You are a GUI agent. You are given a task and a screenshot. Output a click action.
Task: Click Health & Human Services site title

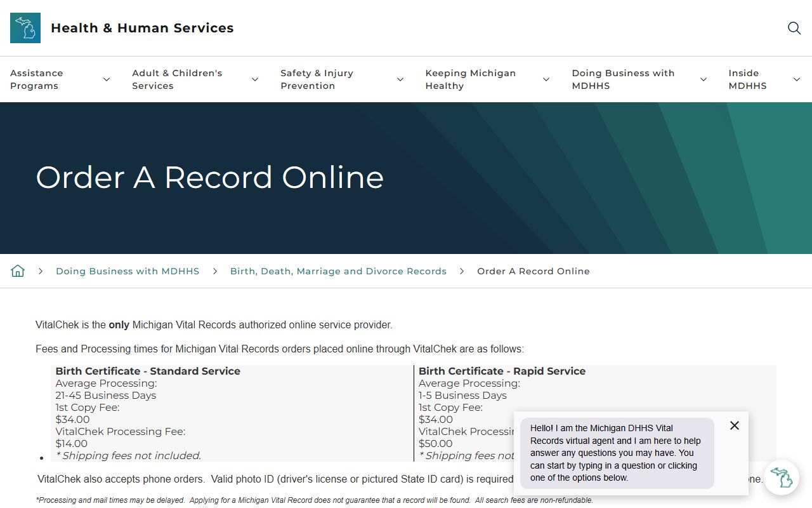tap(142, 28)
